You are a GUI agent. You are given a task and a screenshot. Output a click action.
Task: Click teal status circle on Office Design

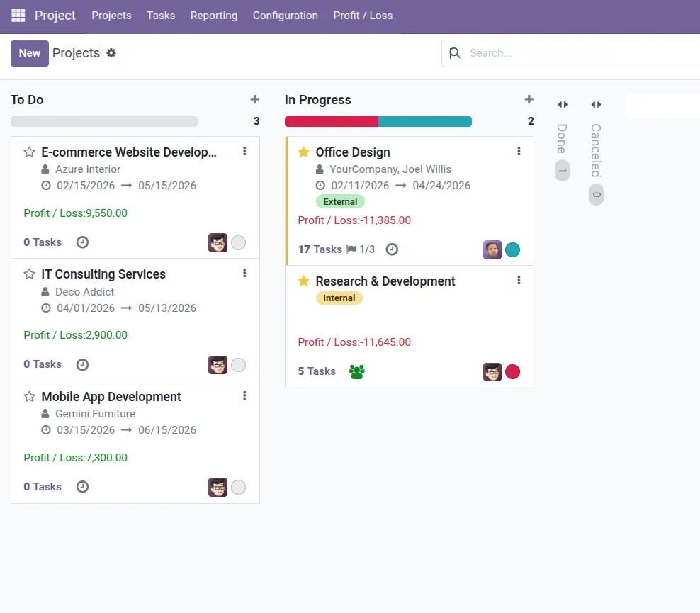[512, 249]
